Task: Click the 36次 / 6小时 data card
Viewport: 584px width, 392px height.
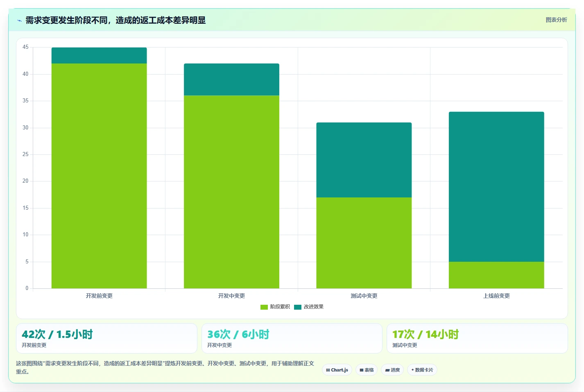Action: [x=292, y=338]
